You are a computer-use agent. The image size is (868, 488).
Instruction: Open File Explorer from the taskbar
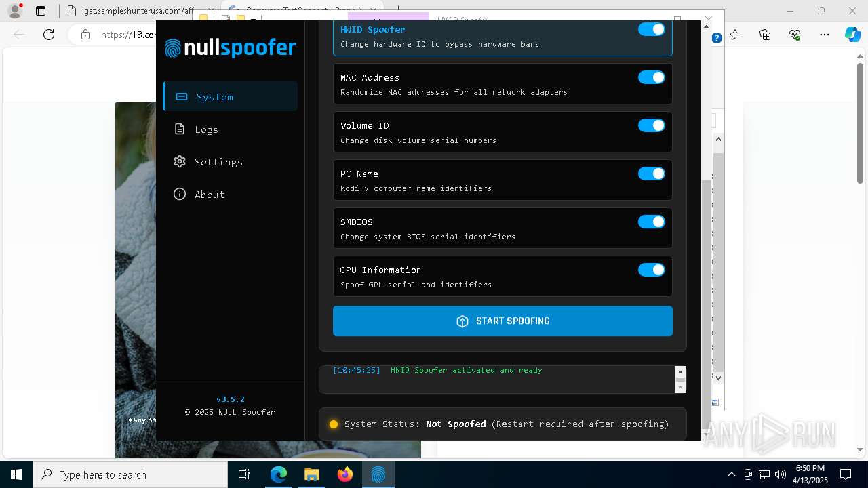click(x=311, y=474)
